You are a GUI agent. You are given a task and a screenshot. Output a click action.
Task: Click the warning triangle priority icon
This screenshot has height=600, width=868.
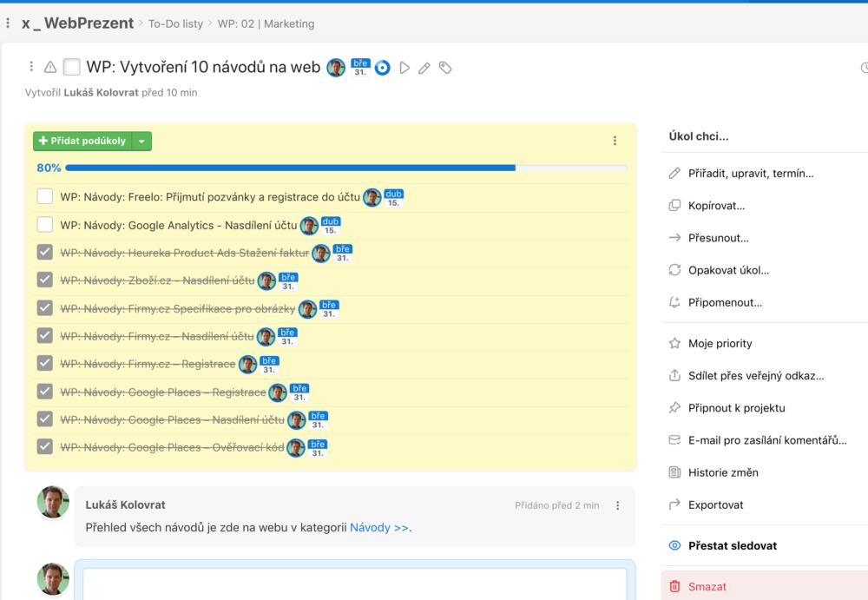[50, 67]
